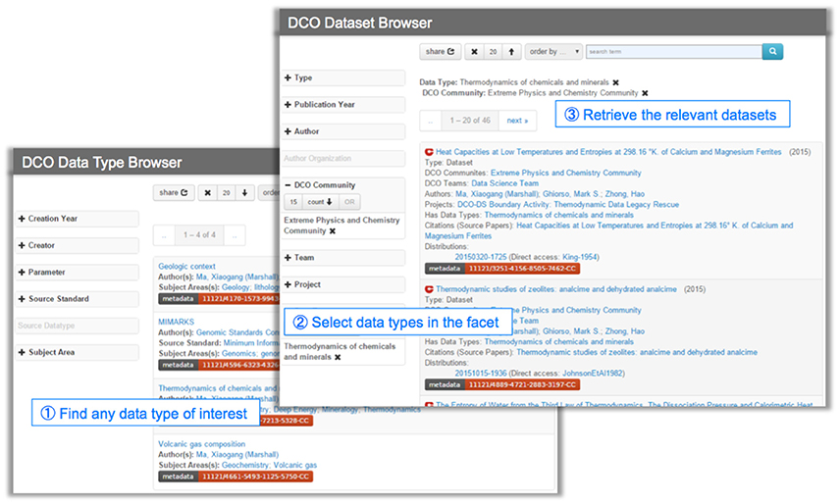840x504 pixels.
Task: Click the X reset button in Data Type Browser
Action: pos(207,192)
